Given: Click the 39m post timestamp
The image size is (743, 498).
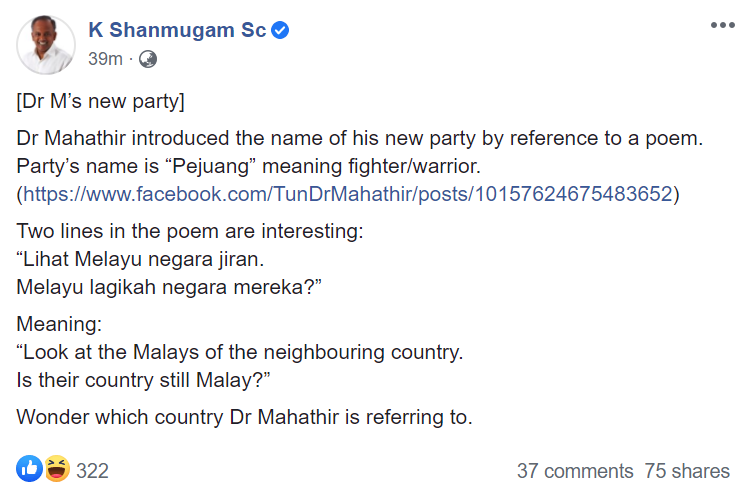Looking at the screenshot, I should coord(105,59).
